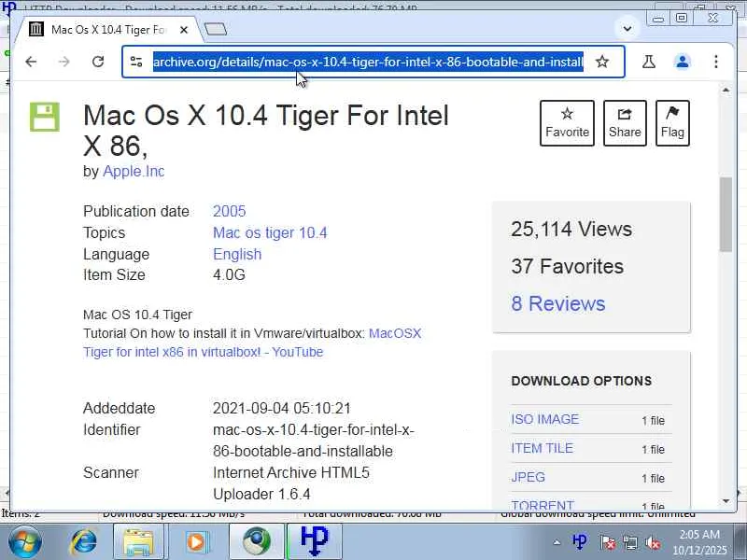The height and width of the screenshot is (560, 747).
Task: Switch to HTTP Downloader taskbar button
Action: pos(315,542)
